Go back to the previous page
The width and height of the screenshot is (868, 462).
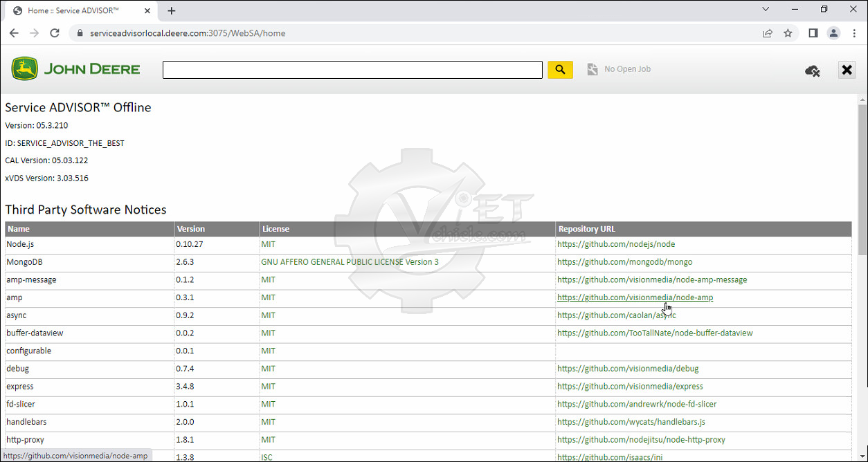(14, 33)
